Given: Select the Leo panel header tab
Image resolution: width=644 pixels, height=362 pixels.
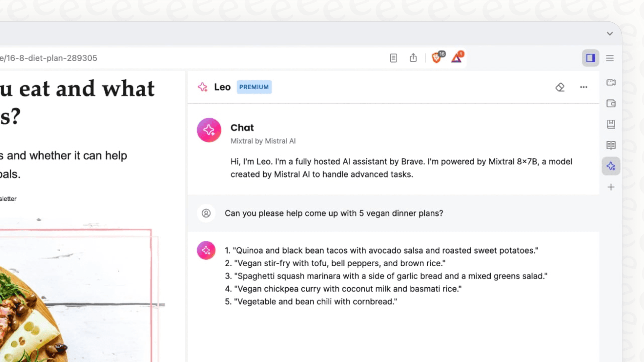Looking at the screenshot, I should [222, 87].
